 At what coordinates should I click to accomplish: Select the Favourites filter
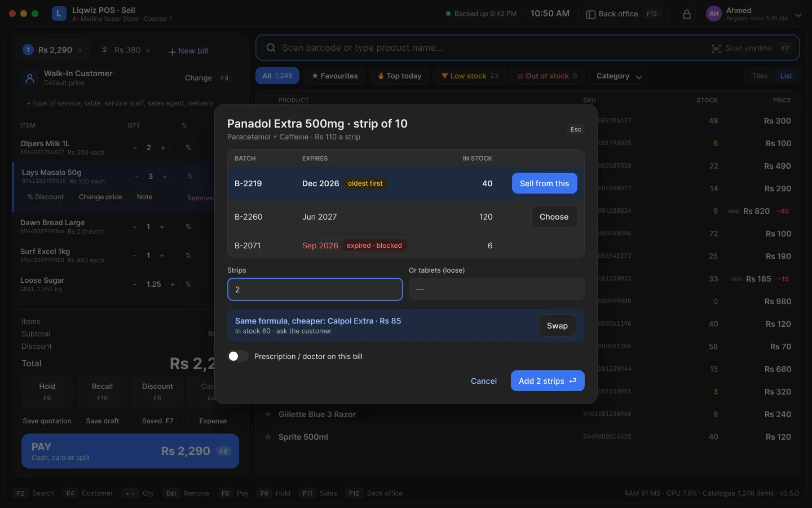pos(335,76)
